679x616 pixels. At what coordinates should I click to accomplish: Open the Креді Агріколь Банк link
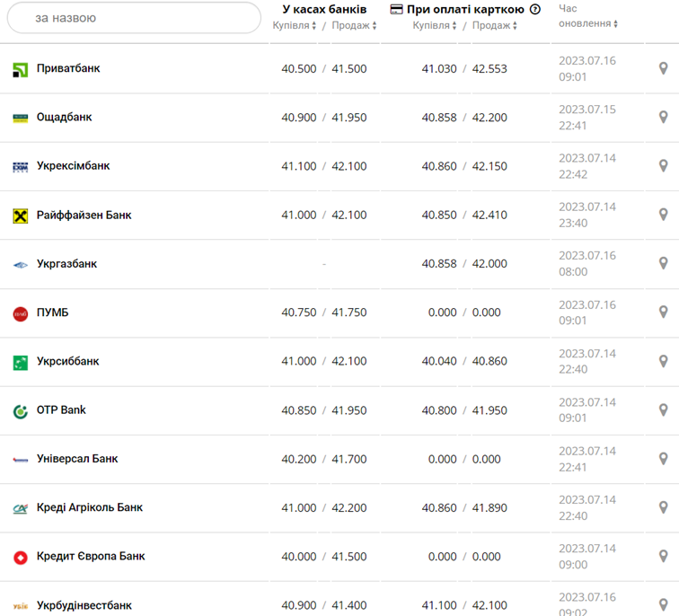pyautogui.click(x=89, y=507)
